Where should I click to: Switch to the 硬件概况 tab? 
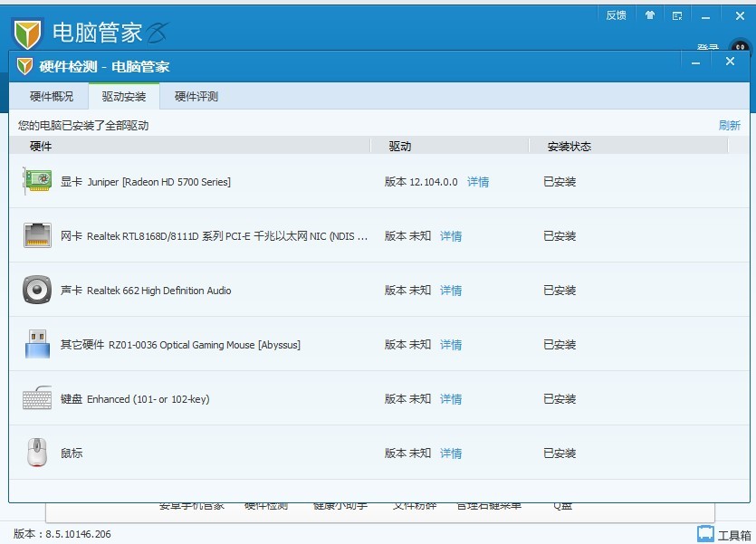[52, 96]
